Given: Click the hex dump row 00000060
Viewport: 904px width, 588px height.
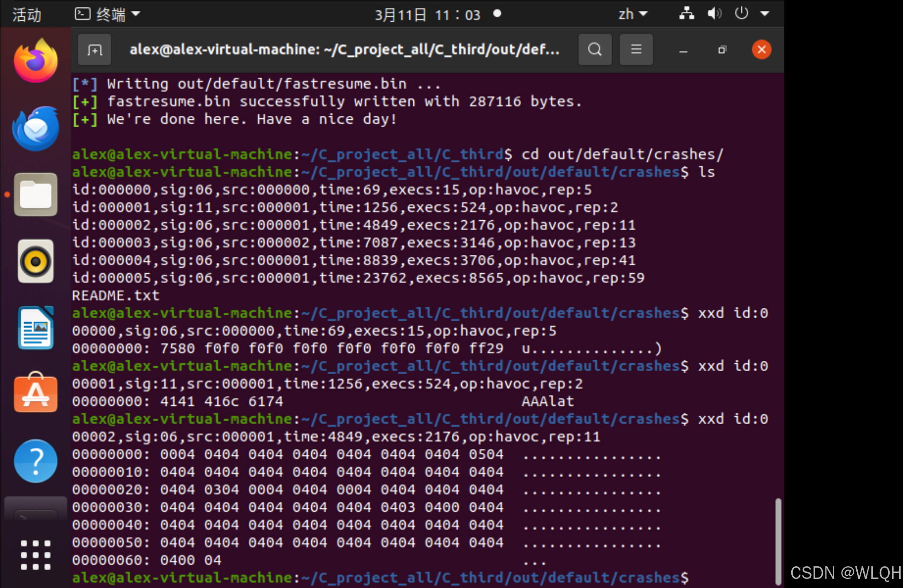Looking at the screenshot, I should tap(308, 560).
